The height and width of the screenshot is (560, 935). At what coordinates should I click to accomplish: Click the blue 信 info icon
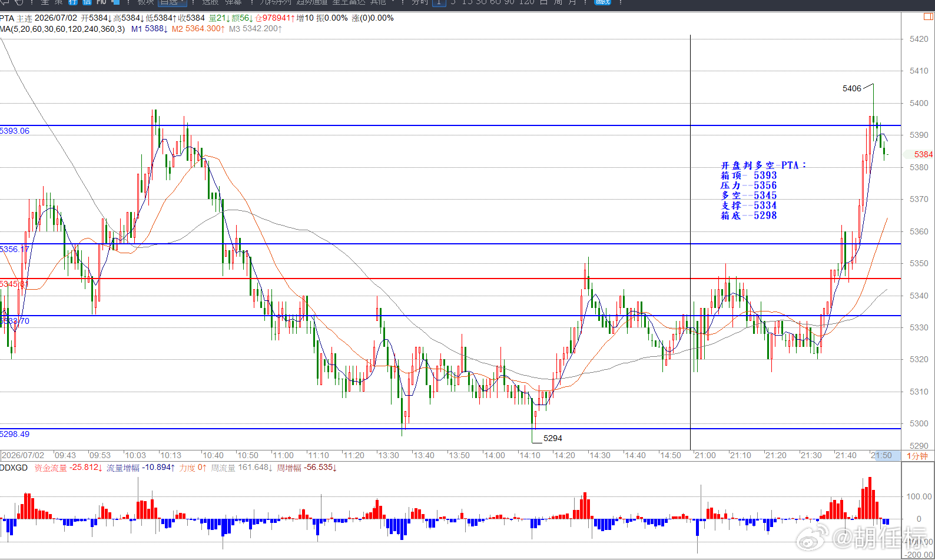pyautogui.click(x=87, y=2)
